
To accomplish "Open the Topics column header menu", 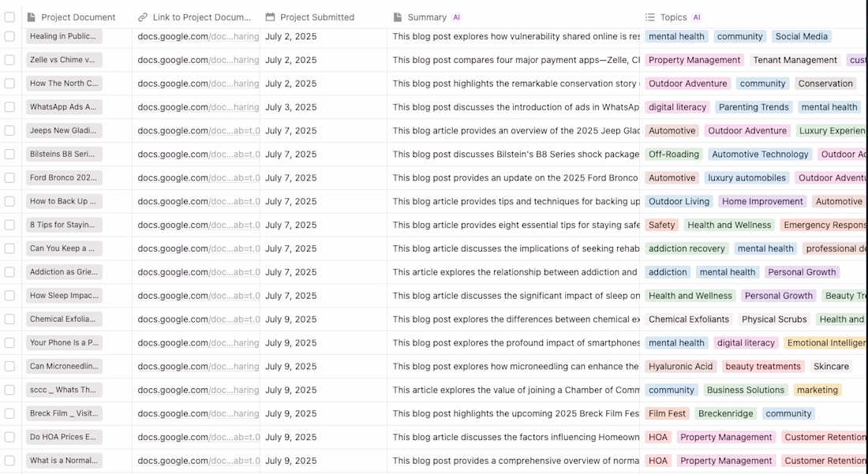I will 673,17.
